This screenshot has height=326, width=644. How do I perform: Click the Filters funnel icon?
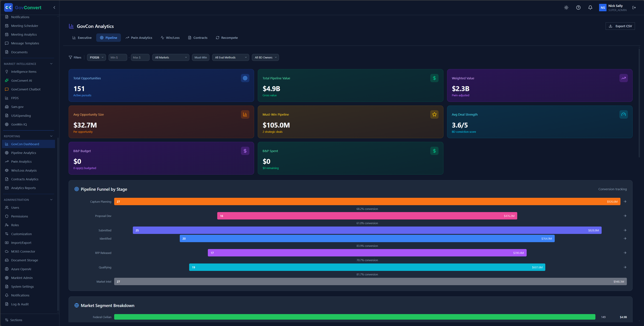click(70, 57)
